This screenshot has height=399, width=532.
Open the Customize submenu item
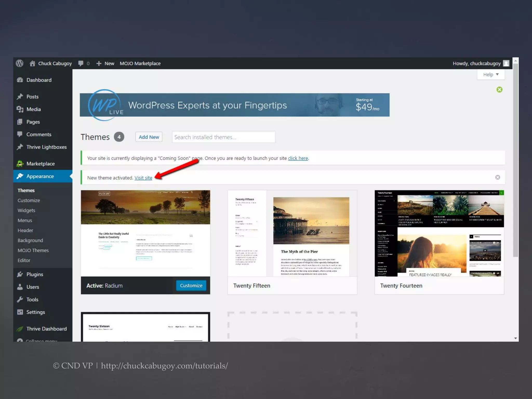(x=29, y=200)
